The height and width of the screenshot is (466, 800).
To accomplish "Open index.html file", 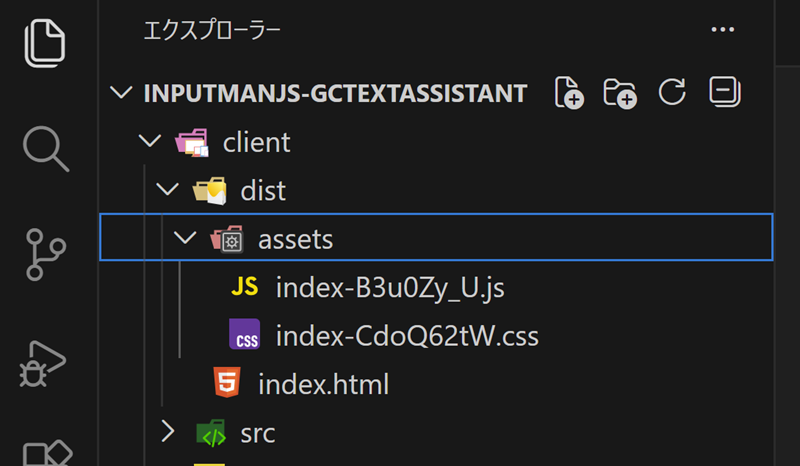I will click(323, 384).
